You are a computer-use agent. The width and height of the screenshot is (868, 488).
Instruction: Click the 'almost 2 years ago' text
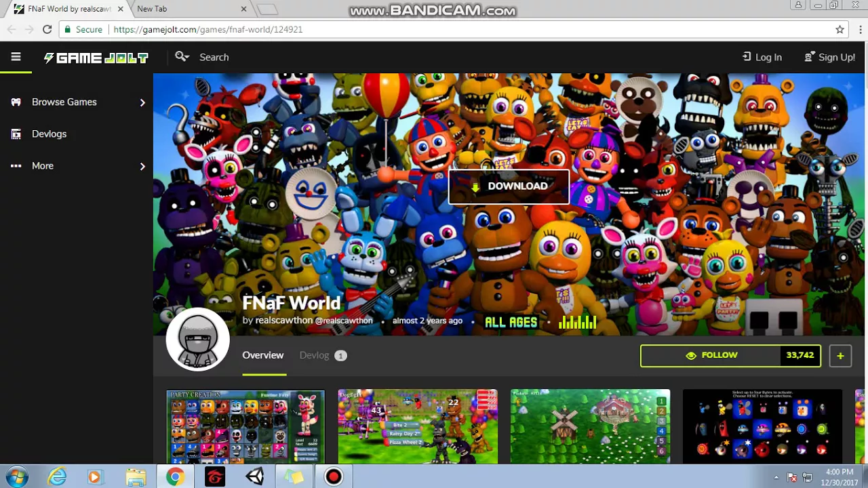tap(427, 321)
